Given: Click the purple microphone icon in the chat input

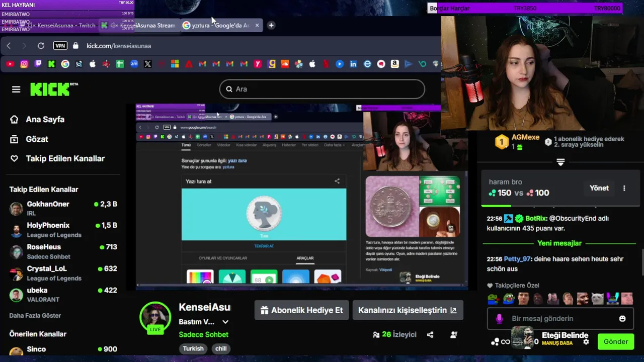Looking at the screenshot, I should [x=499, y=318].
